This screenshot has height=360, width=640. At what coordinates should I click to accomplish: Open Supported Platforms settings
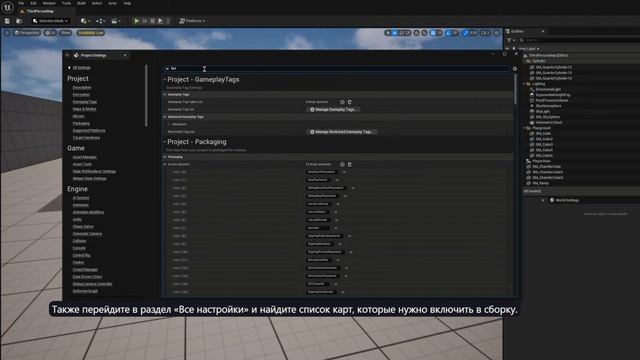89,131
